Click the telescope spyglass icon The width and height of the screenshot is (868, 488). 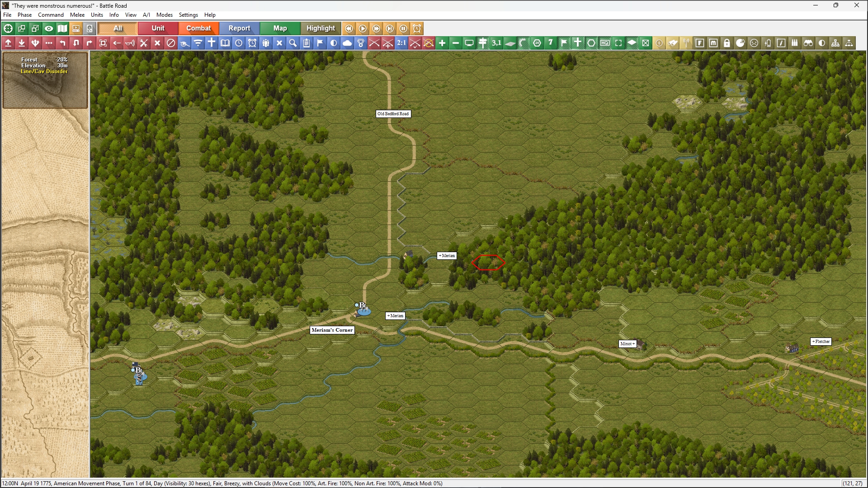(x=673, y=43)
